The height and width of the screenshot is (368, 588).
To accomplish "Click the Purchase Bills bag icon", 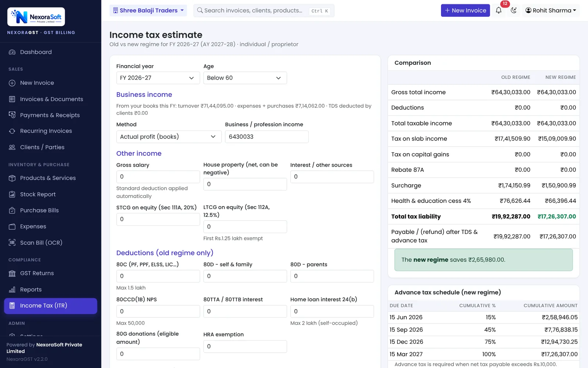I will click(12, 210).
